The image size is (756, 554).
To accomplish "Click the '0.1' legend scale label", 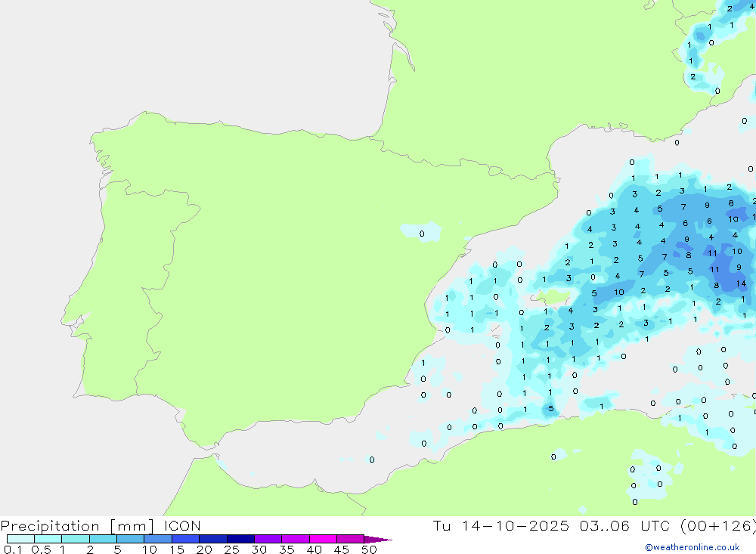I will pyautogui.click(x=13, y=549).
